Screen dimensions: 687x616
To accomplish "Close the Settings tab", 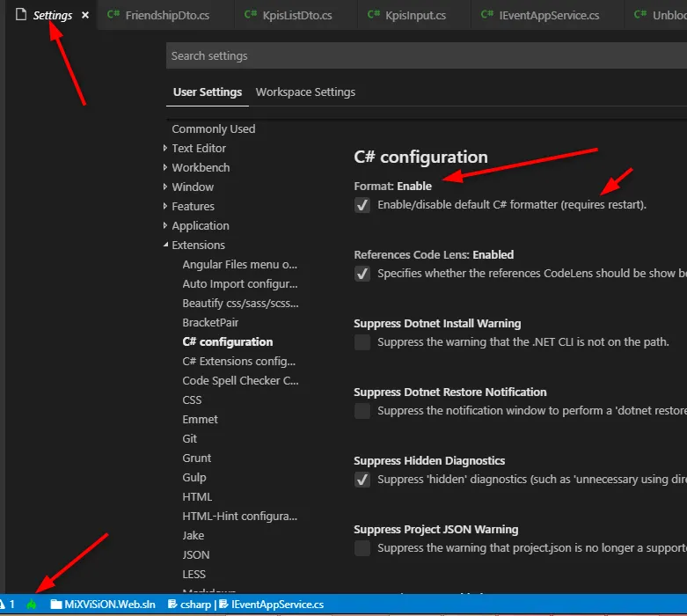I will 85,15.
